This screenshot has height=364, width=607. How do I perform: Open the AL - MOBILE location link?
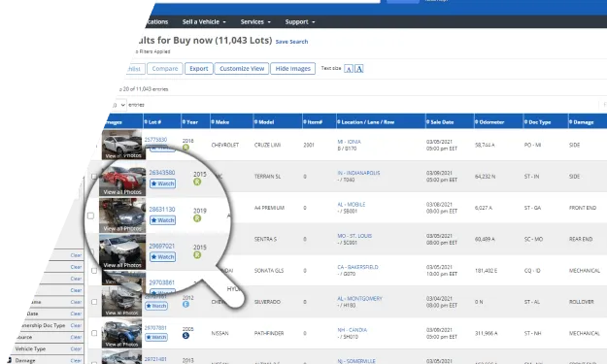point(352,205)
